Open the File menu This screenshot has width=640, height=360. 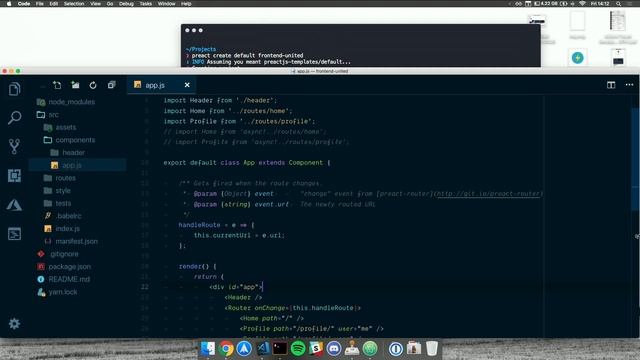coord(40,4)
